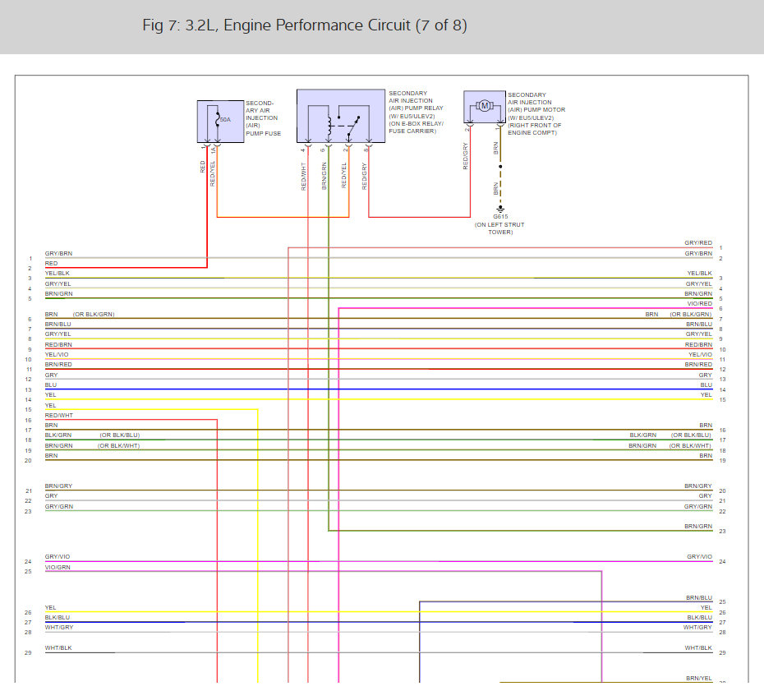Click the 'AIR) PUMP RELAY' component label
Screen dimensions: 764x700
coord(417,108)
